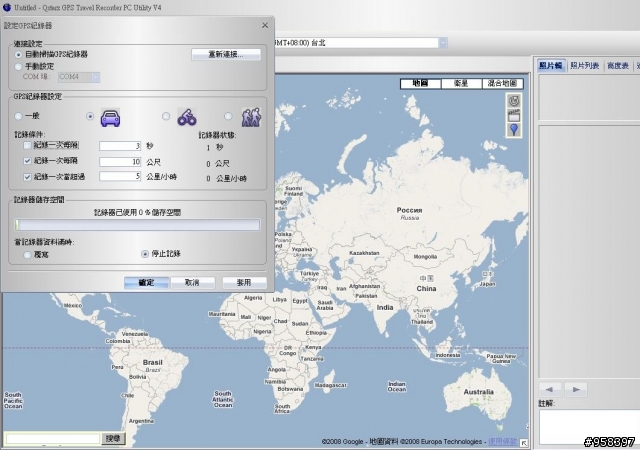Click the 套用 apply button
Image resolution: width=640 pixels, height=450 pixels.
(x=244, y=283)
